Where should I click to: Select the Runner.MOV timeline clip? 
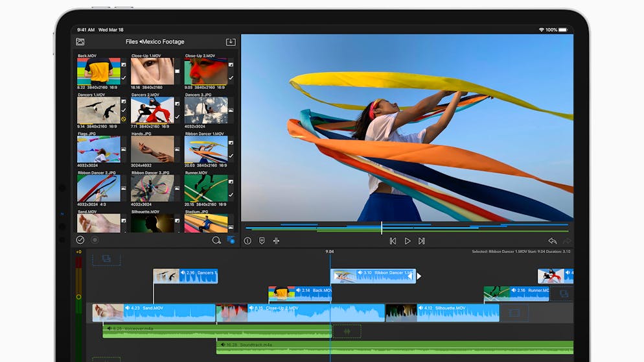tap(516, 294)
